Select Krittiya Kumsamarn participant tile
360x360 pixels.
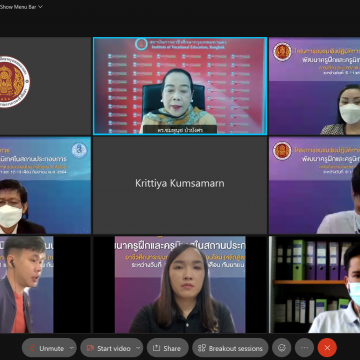180,185
